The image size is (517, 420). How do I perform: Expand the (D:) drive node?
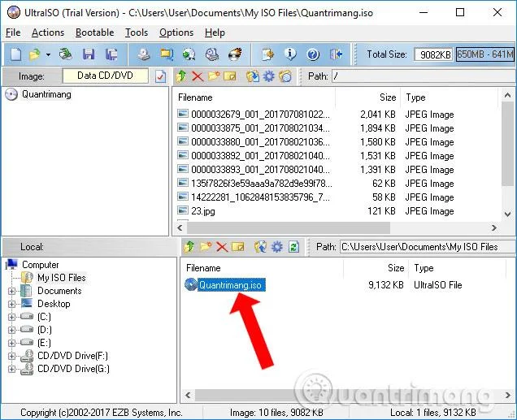(11, 330)
